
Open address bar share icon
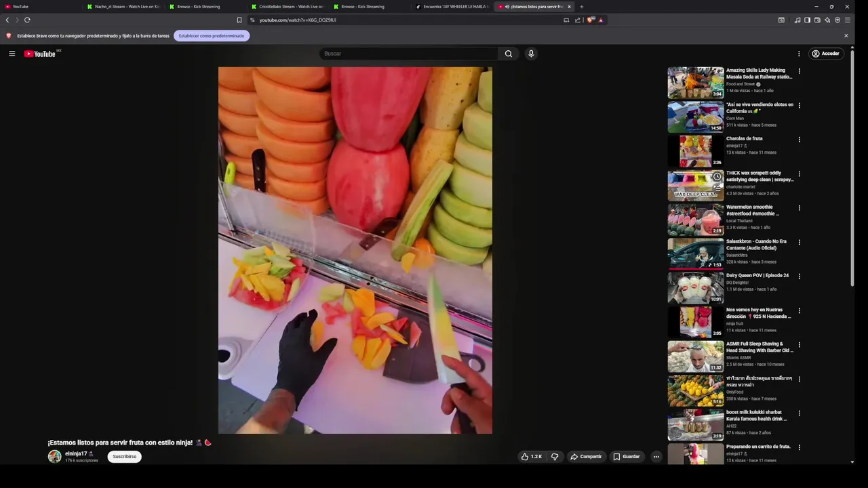point(577,20)
